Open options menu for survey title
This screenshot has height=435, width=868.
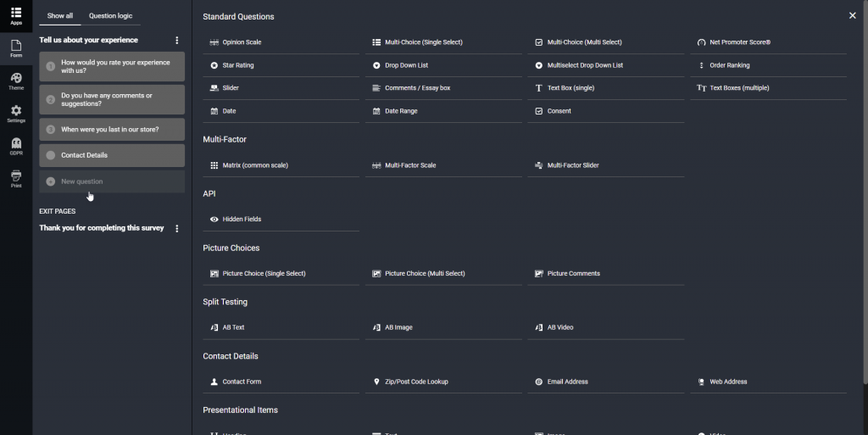click(x=177, y=41)
